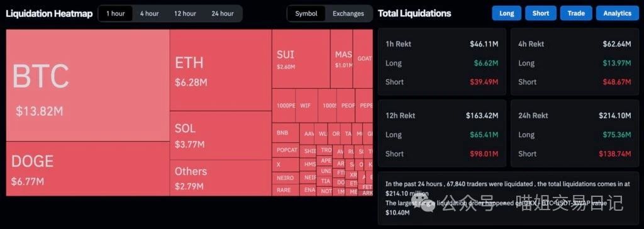Image resolution: width=644 pixels, height=229 pixels.
Task: Select the BNB tile in heatmap
Action: coord(286,133)
